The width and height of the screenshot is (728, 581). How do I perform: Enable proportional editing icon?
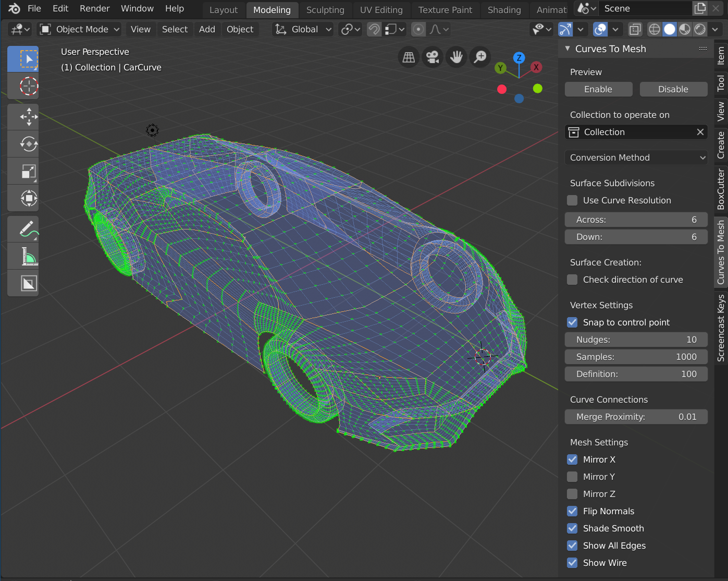(418, 29)
